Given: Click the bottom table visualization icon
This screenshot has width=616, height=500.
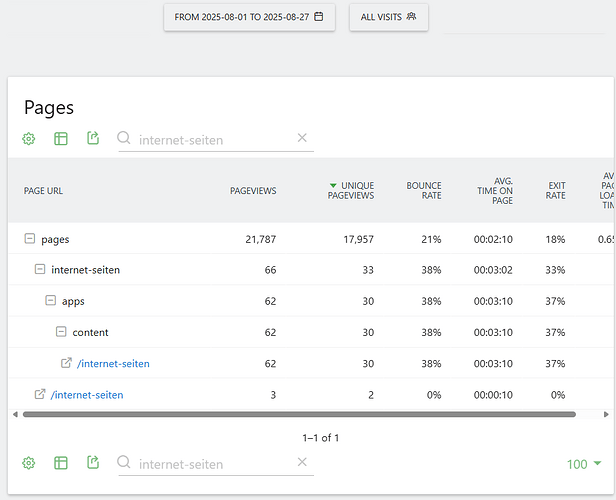Looking at the screenshot, I should [x=61, y=463].
